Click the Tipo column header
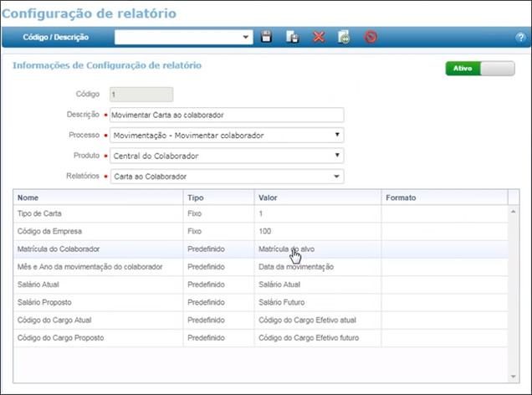The image size is (532, 395). click(218, 197)
